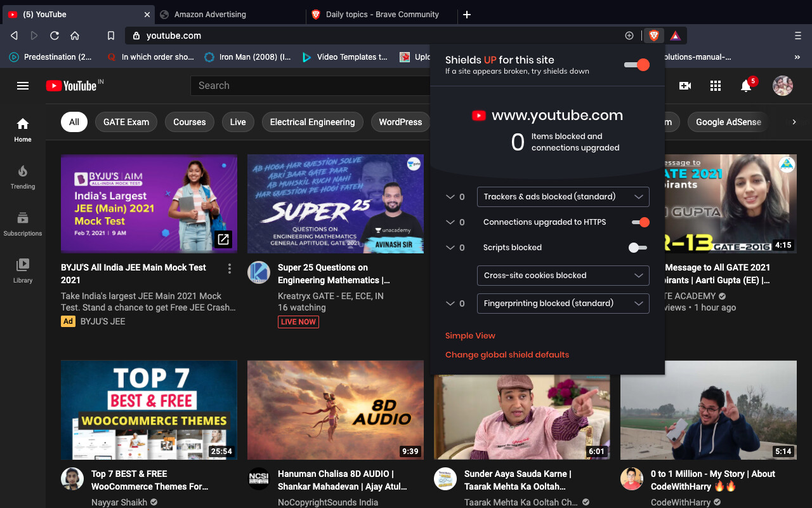Screen dimensions: 812x508
Task: Open Library in the sidebar
Action: pyautogui.click(x=23, y=271)
